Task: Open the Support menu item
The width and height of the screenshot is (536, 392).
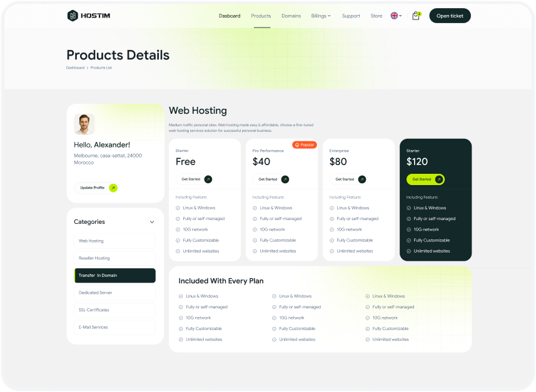Action: [x=351, y=16]
